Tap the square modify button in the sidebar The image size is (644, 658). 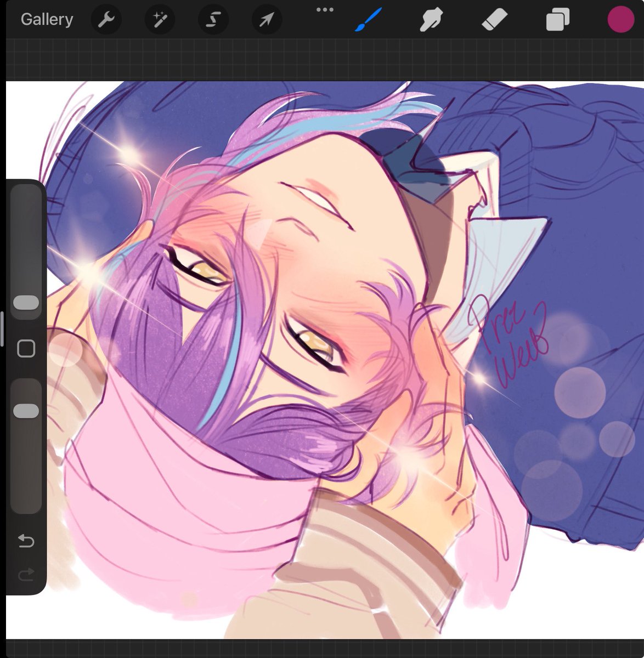coord(26,348)
